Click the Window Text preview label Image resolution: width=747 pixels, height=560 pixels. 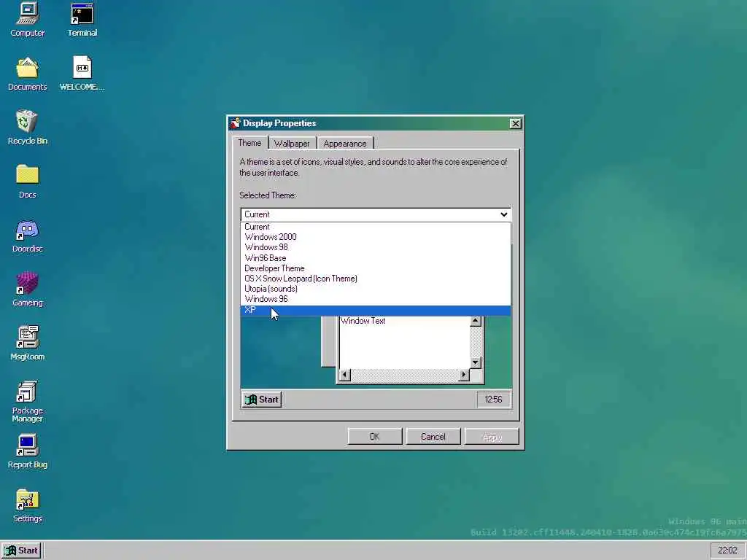click(x=363, y=321)
